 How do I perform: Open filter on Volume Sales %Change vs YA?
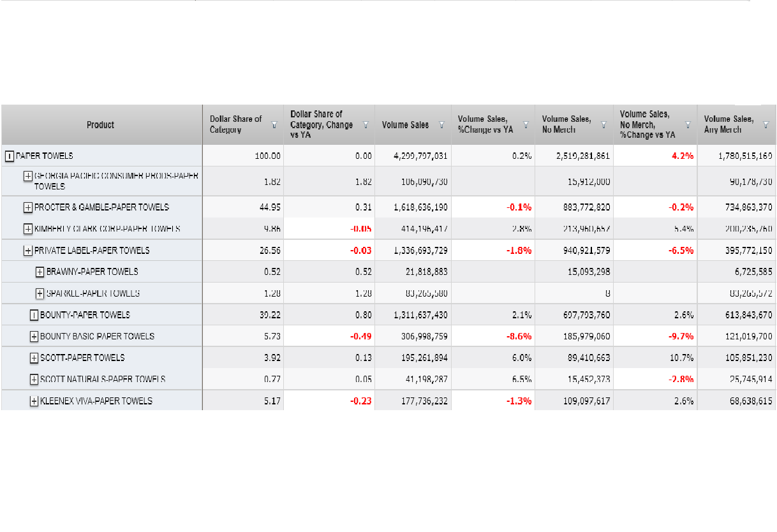[526, 125]
